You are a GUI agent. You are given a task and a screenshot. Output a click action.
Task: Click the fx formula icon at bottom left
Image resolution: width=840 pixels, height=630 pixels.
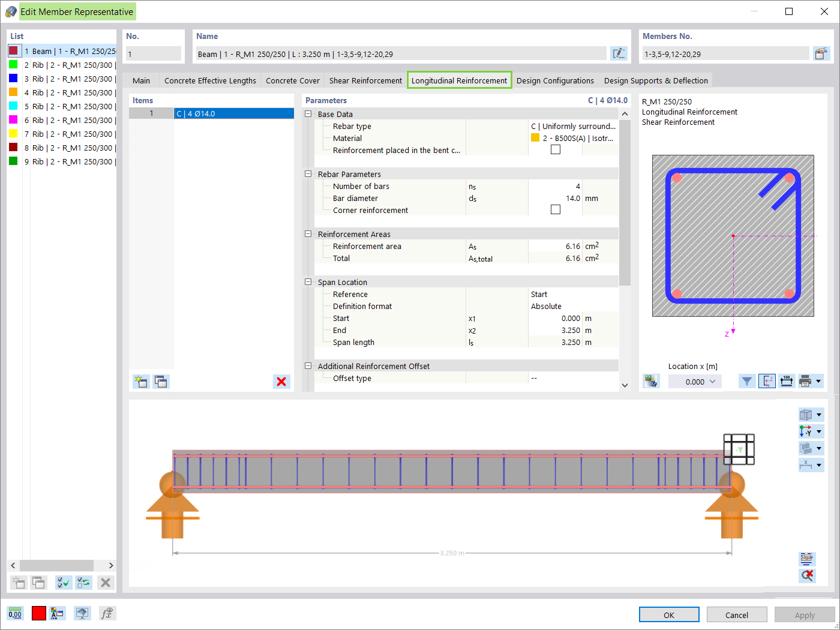coord(107,613)
